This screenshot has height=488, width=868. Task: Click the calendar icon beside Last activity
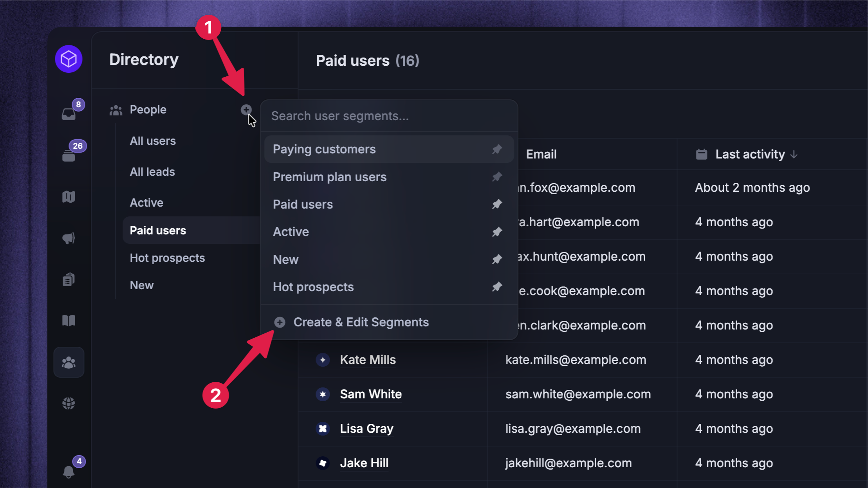[x=702, y=154]
